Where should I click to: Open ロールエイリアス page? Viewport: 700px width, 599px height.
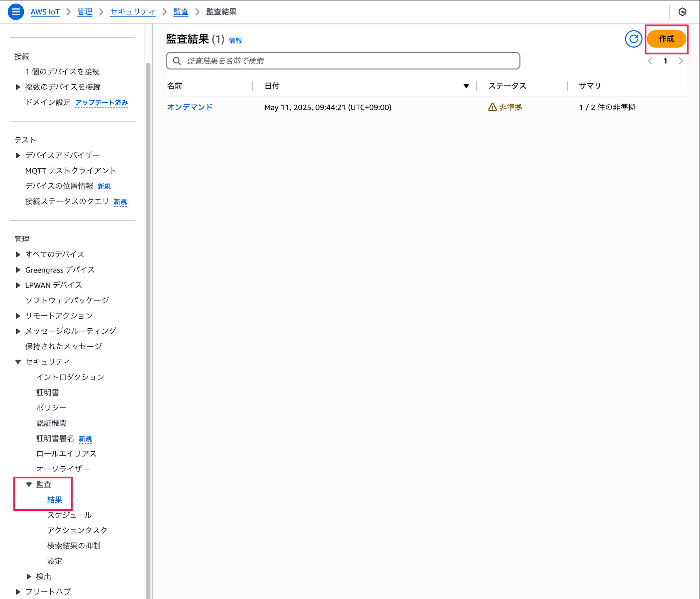coord(66,454)
